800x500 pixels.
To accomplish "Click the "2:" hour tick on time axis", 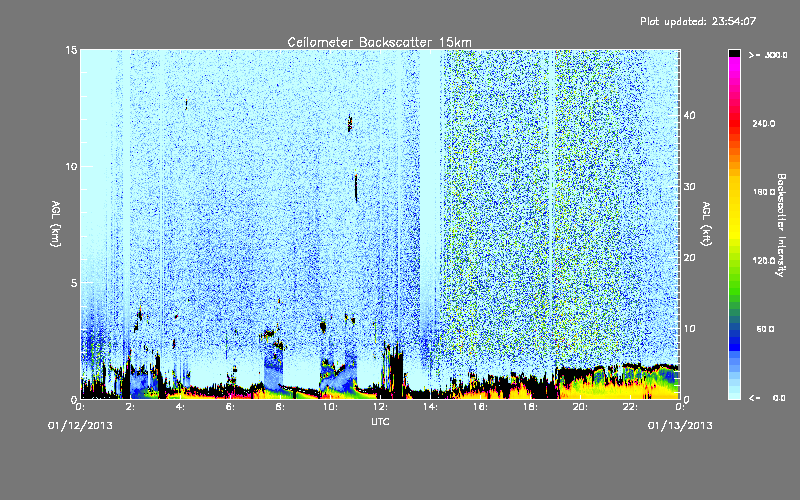I will (x=130, y=407).
